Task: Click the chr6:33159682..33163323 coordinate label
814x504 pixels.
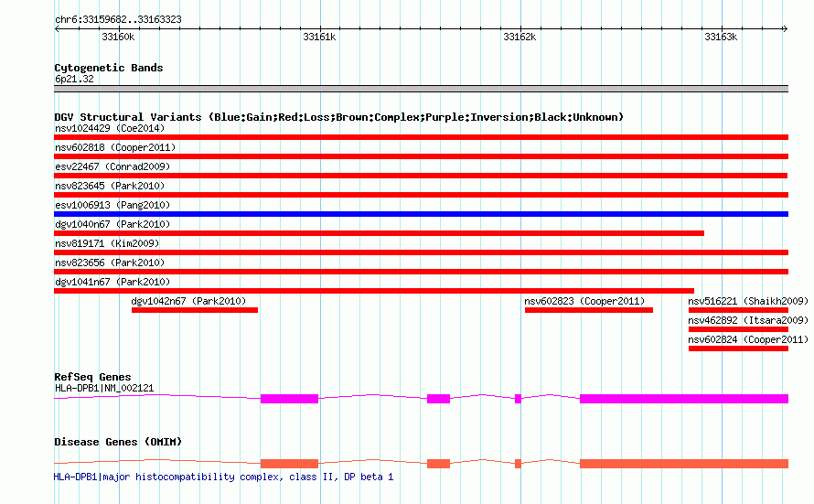Action: coord(118,19)
